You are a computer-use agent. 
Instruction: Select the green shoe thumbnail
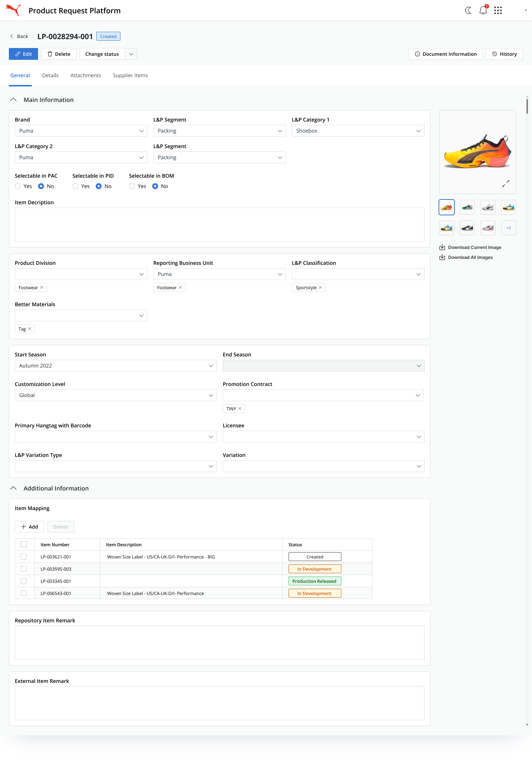(x=467, y=207)
